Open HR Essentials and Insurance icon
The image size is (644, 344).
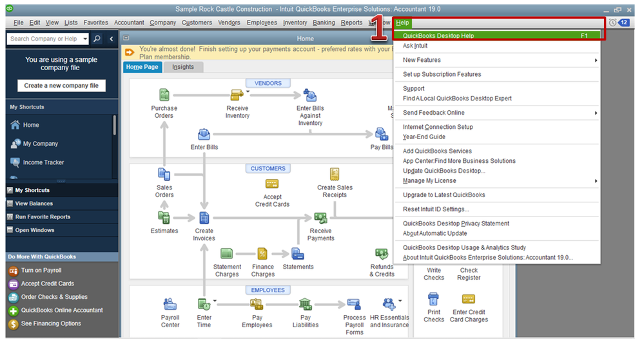(x=389, y=305)
